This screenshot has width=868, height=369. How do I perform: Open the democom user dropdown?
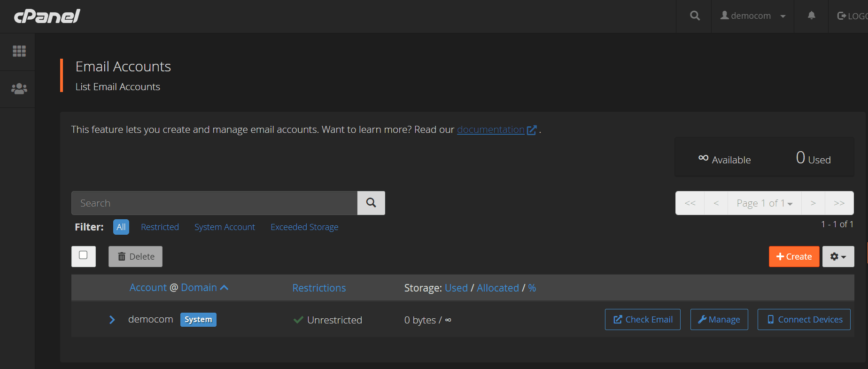(752, 16)
